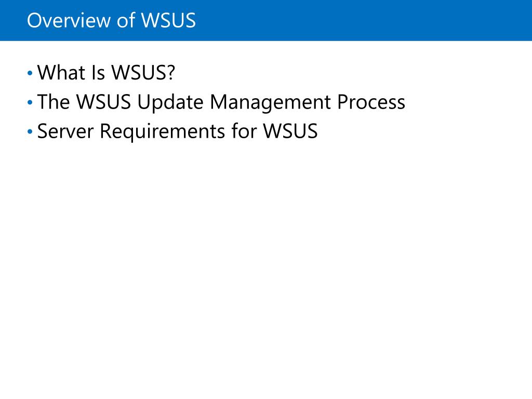Select 'The WSUS Update Management Process' line
Screen dimensions: 532x399
221,102
